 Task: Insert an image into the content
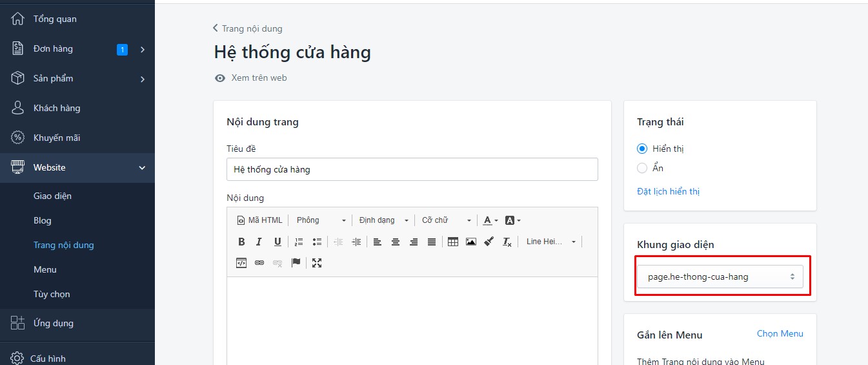tap(471, 242)
